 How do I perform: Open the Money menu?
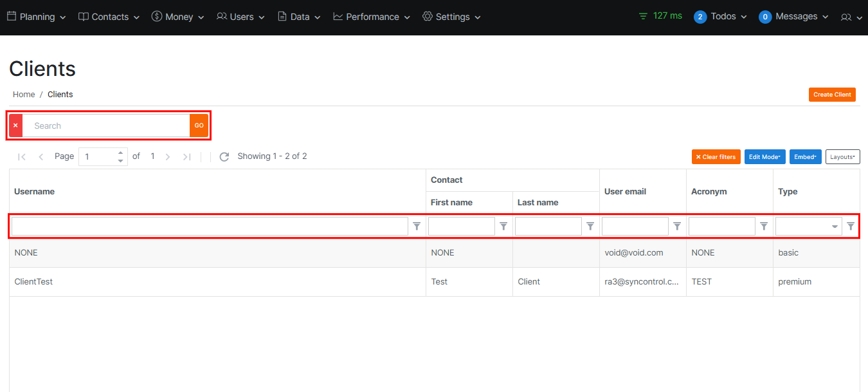pyautogui.click(x=178, y=17)
